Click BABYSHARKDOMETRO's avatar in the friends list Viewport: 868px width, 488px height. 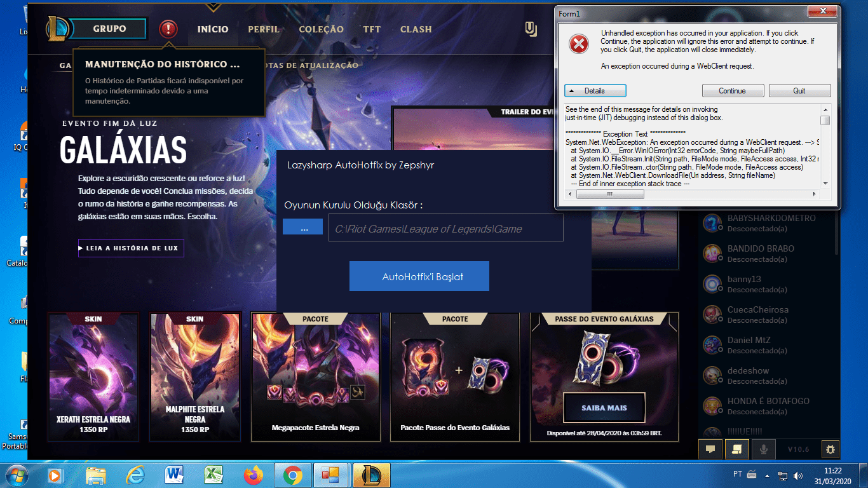[712, 222]
